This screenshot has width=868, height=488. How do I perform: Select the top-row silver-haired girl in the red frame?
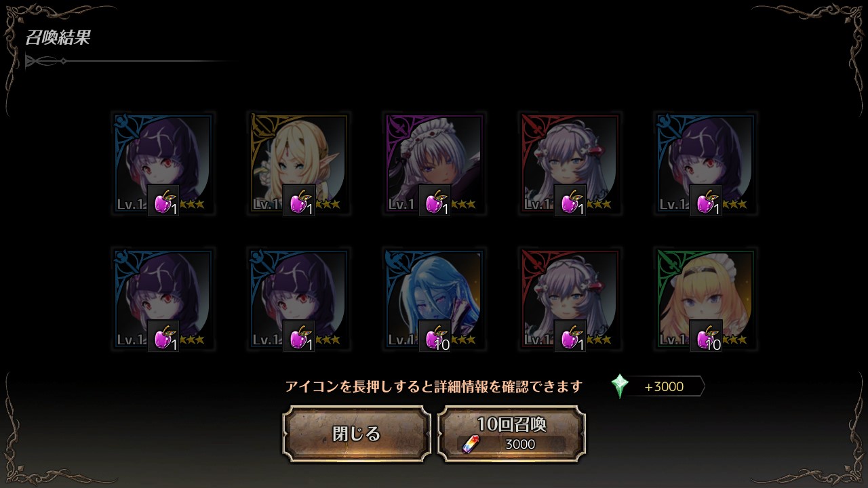click(570, 163)
